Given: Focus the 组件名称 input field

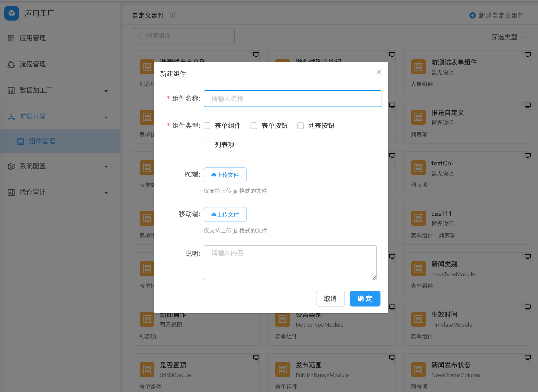Looking at the screenshot, I should (292, 99).
